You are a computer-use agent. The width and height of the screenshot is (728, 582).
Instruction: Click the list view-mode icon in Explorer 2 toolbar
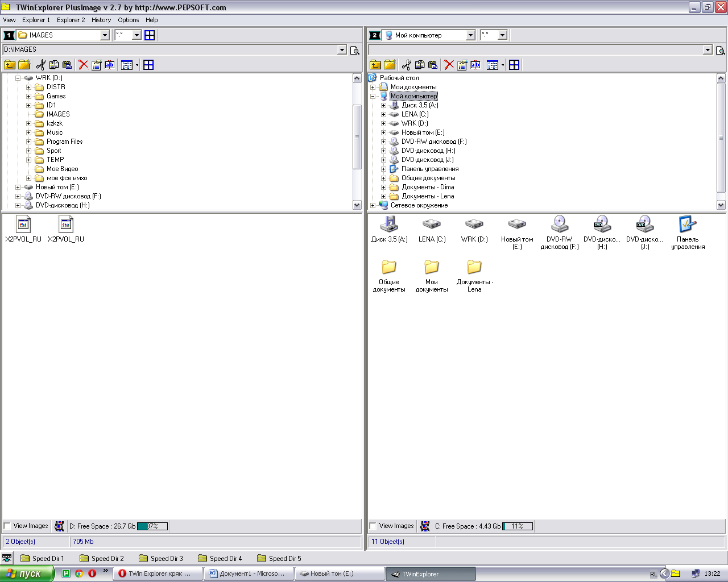(x=493, y=65)
